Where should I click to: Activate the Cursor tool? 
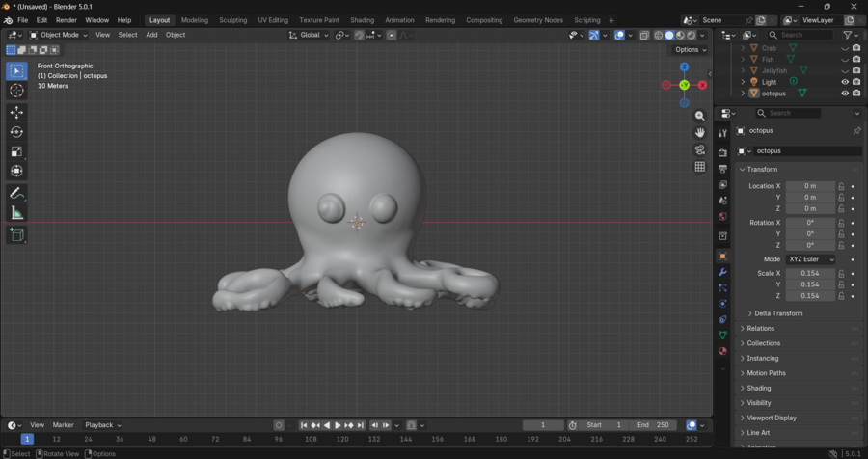pyautogui.click(x=16, y=91)
